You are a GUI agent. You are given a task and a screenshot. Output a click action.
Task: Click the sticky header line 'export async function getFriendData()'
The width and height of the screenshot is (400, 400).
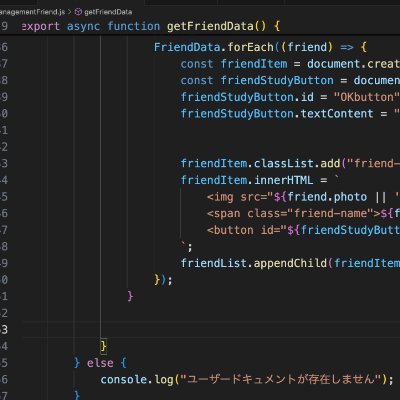coord(151,26)
